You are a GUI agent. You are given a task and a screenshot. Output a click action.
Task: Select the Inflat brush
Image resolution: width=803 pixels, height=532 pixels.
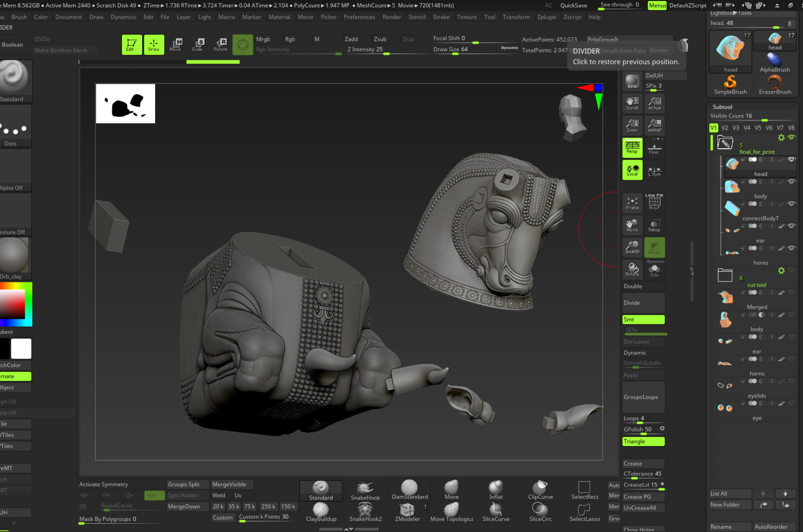[496, 491]
